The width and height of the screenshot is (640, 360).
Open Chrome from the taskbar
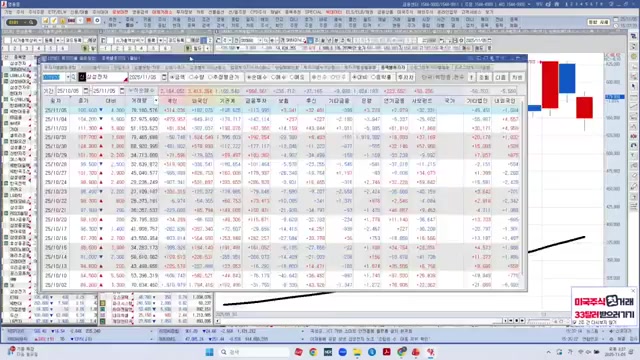click(x=313, y=352)
